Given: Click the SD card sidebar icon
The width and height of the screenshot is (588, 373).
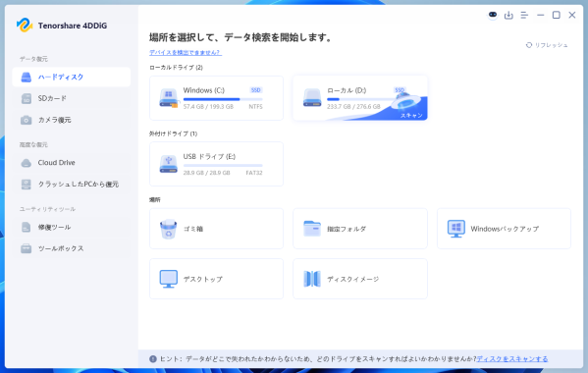Looking at the screenshot, I should [26, 98].
